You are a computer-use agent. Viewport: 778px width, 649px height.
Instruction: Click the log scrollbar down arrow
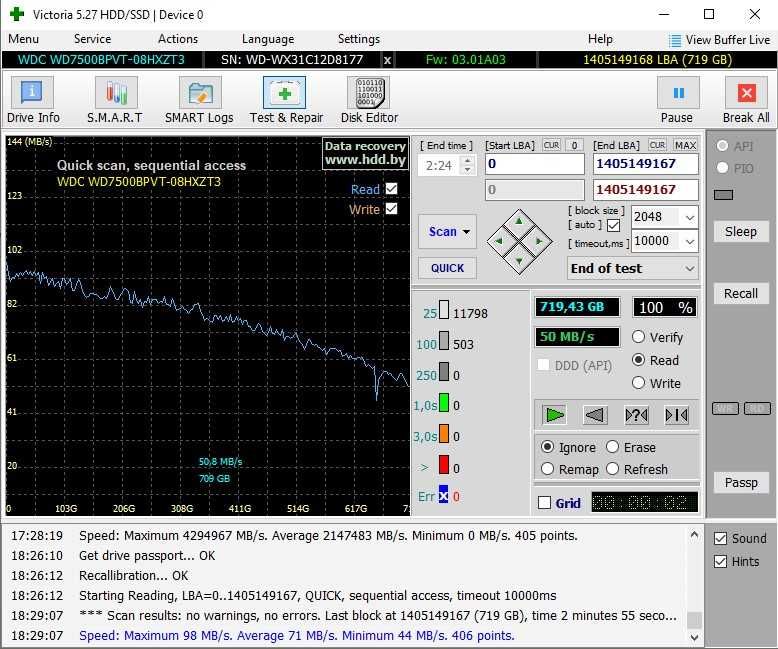pos(694,637)
